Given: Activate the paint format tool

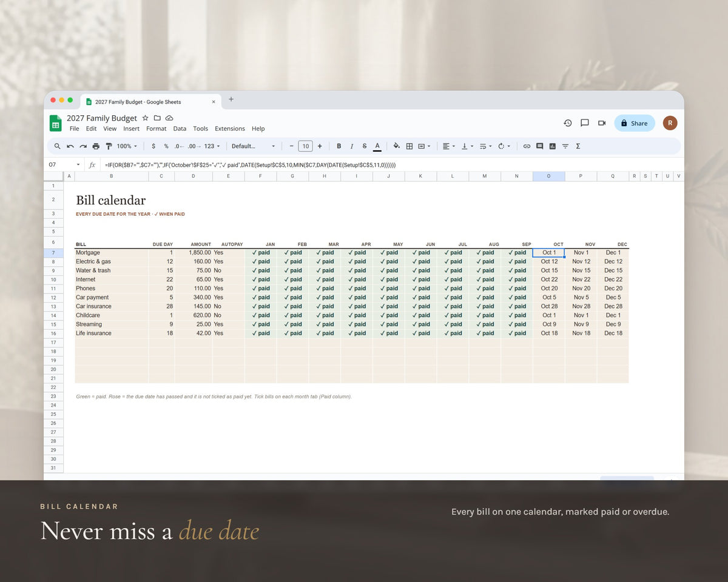Looking at the screenshot, I should point(109,146).
